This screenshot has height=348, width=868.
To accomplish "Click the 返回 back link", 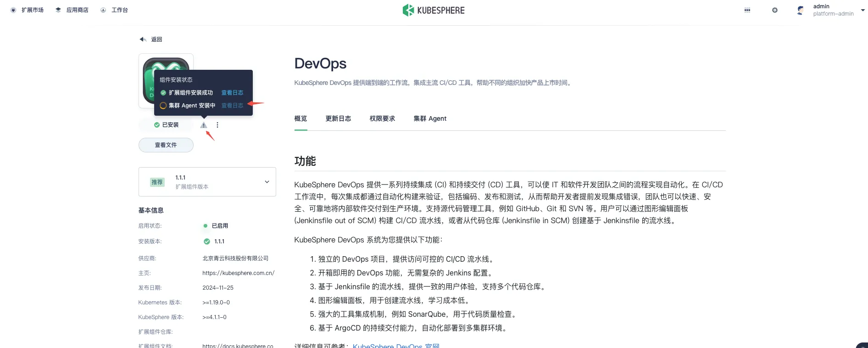I will coord(156,39).
